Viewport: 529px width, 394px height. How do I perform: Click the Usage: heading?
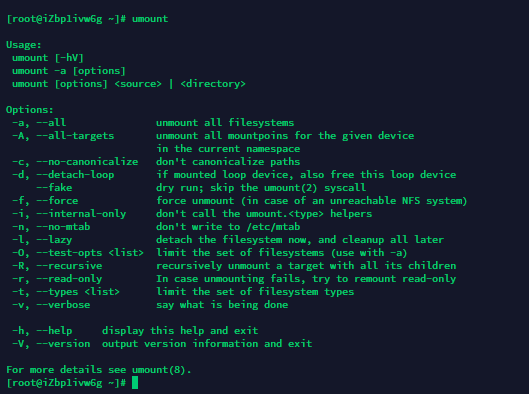click(x=24, y=45)
